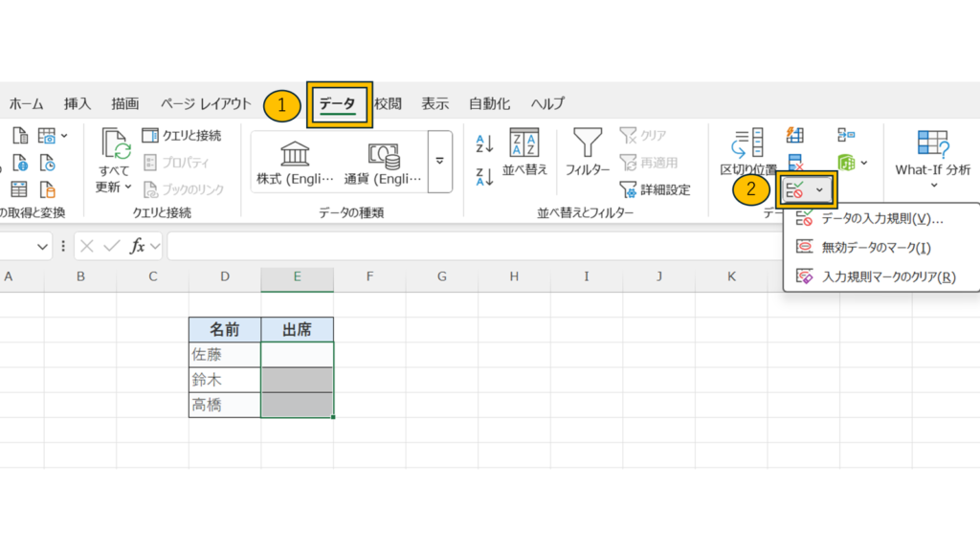Expand the Name Box dropdown arrow

[42, 247]
